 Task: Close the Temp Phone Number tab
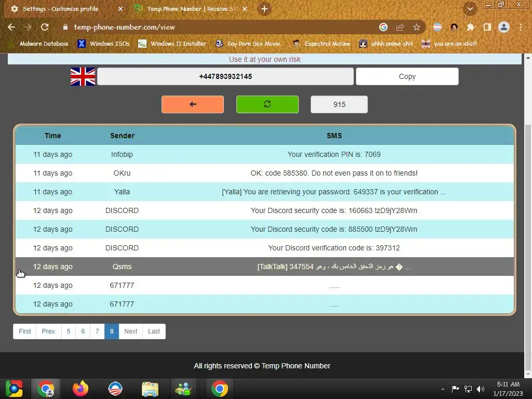point(245,9)
